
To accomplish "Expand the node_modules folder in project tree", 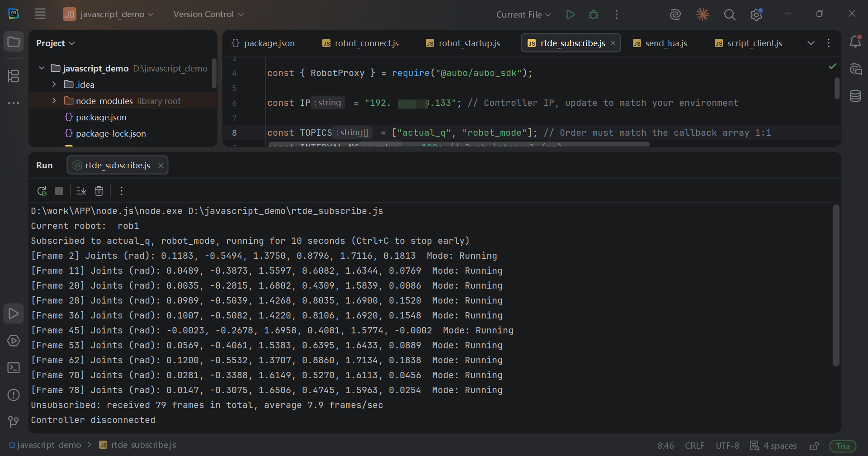I will click(54, 100).
